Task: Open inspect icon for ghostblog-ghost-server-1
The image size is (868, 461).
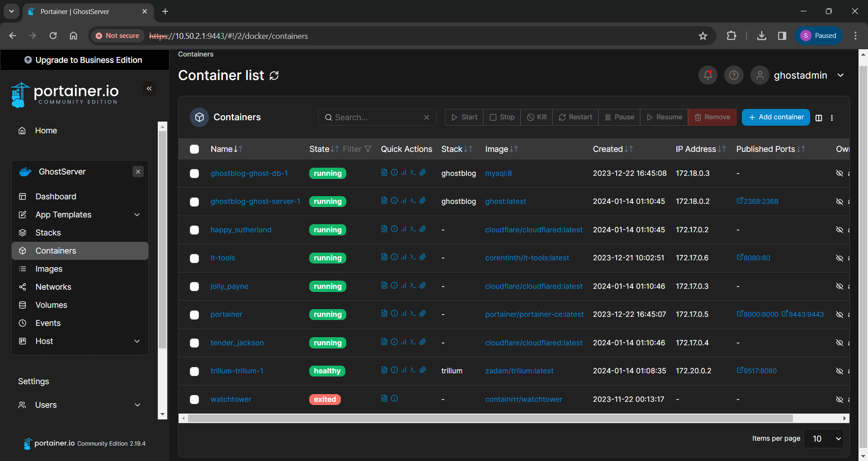Action: click(x=394, y=200)
